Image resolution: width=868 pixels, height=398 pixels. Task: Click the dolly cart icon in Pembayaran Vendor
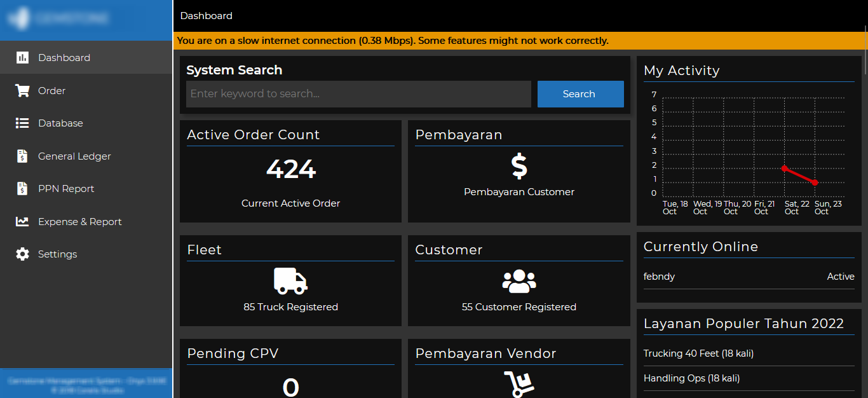click(x=519, y=385)
